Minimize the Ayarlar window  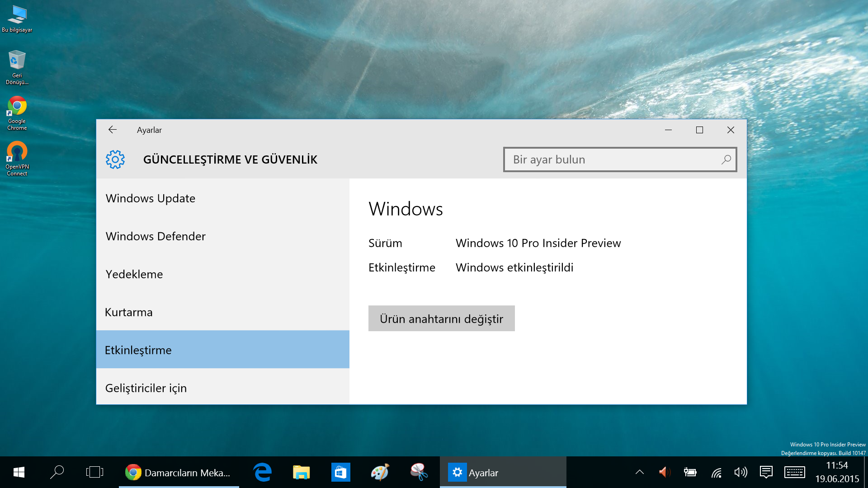tap(668, 130)
